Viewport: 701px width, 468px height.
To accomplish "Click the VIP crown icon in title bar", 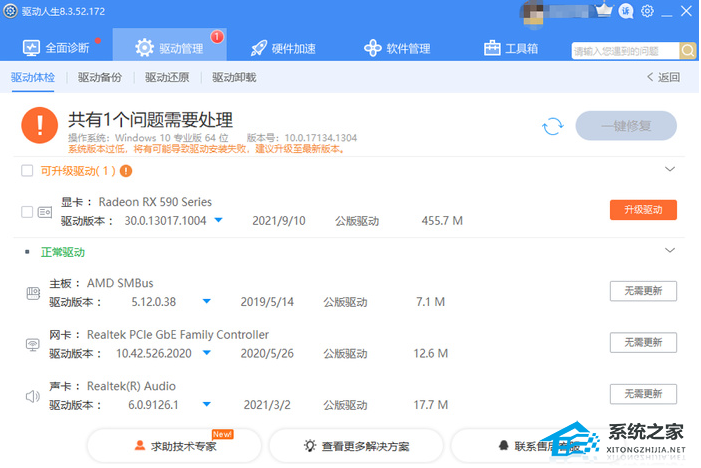I will click(x=603, y=11).
